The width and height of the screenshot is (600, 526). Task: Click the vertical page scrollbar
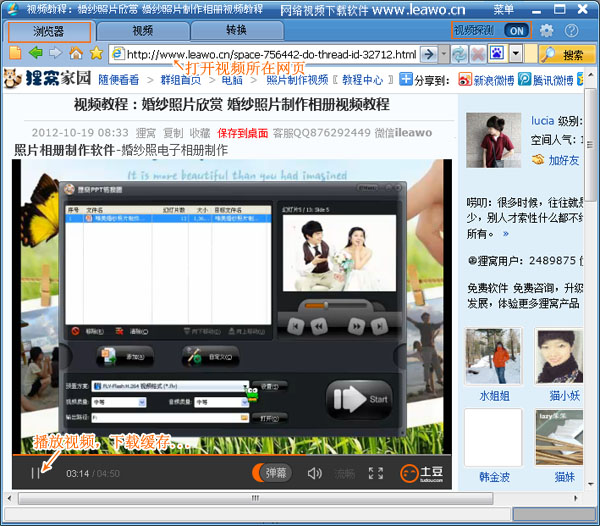(590, 143)
